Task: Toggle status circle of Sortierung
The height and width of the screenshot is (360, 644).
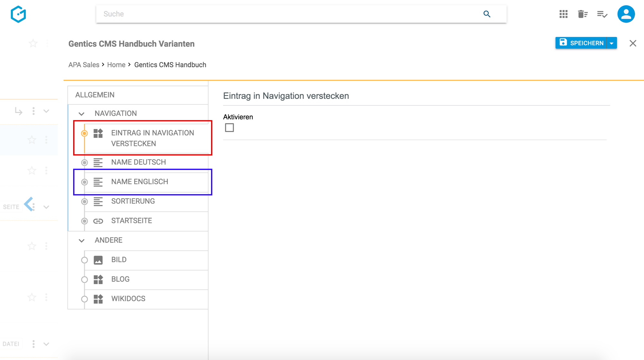Action: [x=84, y=202]
